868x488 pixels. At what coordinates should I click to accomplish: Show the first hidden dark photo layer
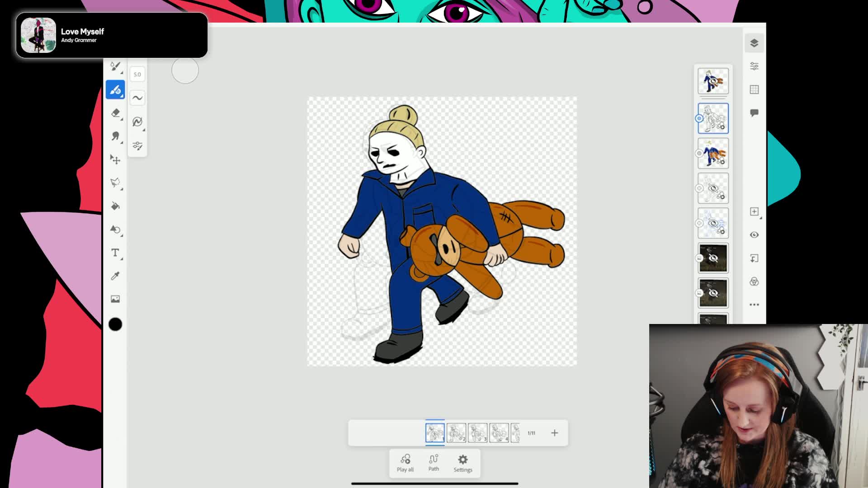[x=713, y=258]
